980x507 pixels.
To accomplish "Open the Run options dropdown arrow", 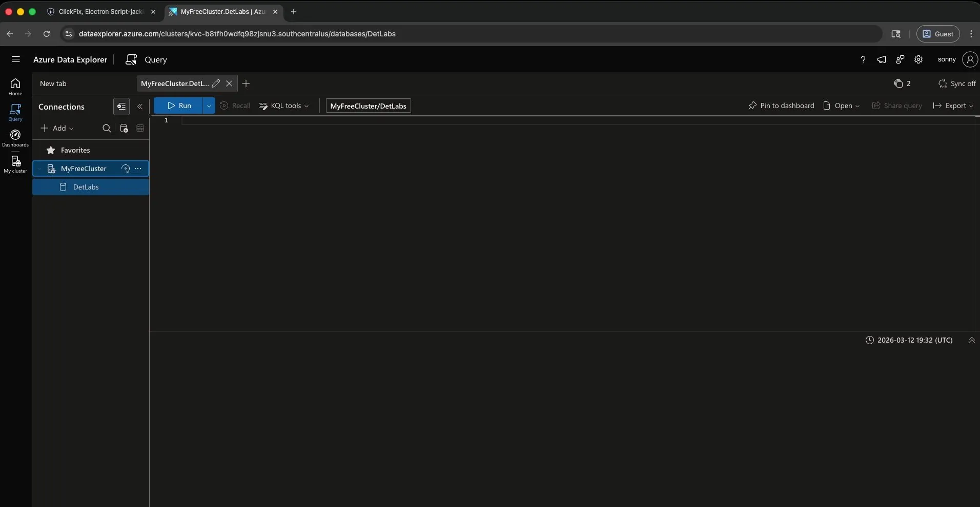I will tap(209, 105).
